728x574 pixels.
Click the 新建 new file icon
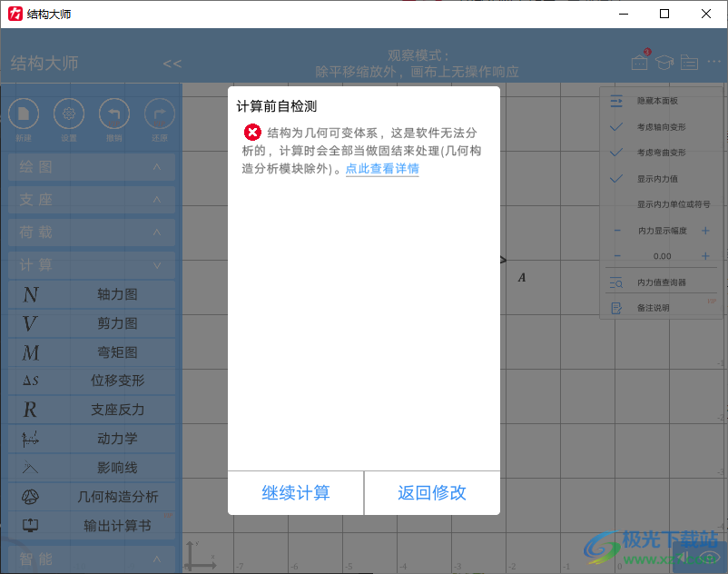[24, 114]
